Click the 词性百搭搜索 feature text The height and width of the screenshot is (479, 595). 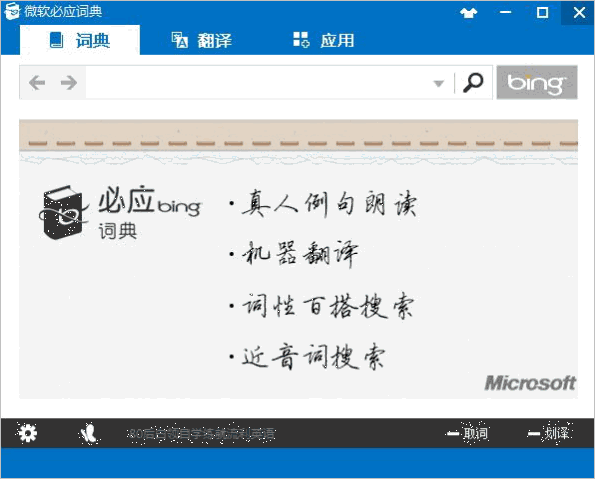click(327, 306)
